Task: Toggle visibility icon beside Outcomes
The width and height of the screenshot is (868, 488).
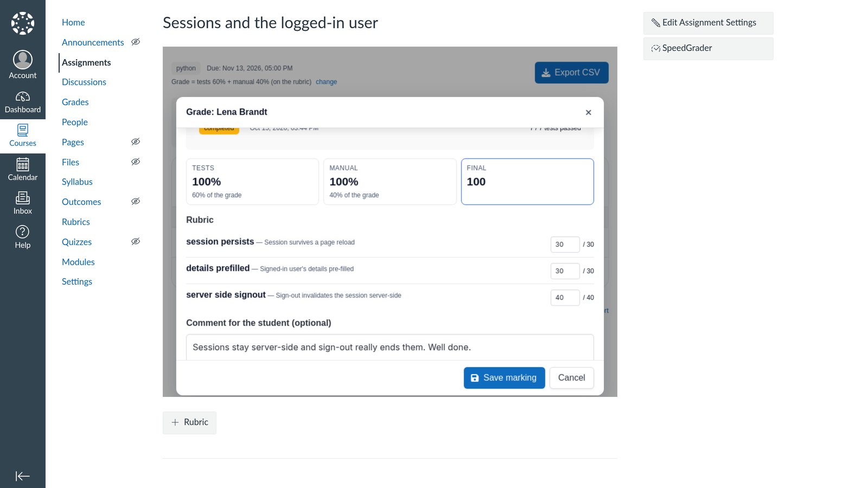Action: pyautogui.click(x=136, y=201)
